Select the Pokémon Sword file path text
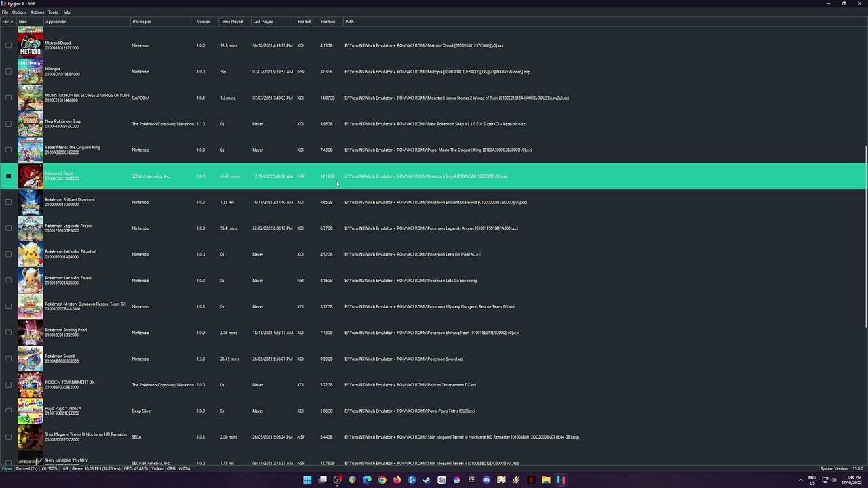The height and width of the screenshot is (488, 868). tap(403, 359)
